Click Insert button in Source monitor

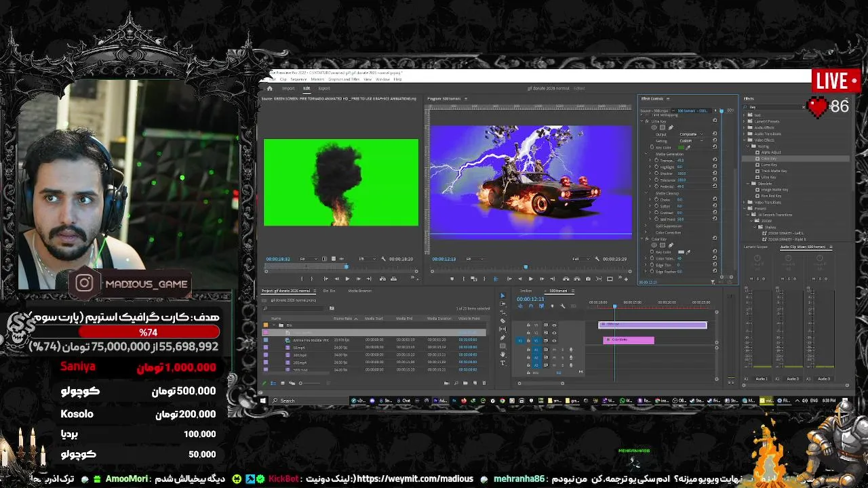pos(382,279)
